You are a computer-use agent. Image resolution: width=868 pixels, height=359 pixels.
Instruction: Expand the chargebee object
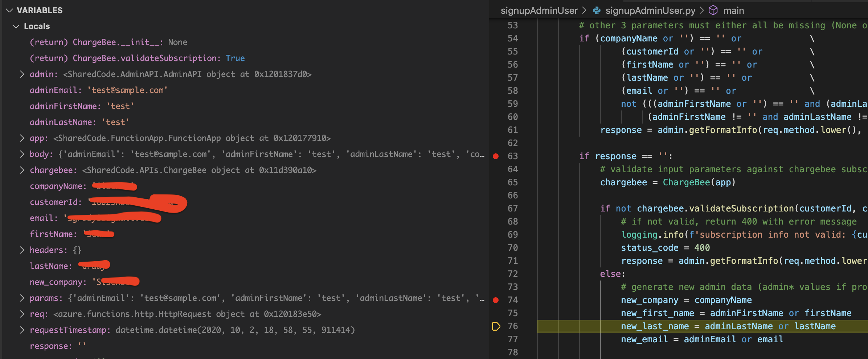click(22, 170)
